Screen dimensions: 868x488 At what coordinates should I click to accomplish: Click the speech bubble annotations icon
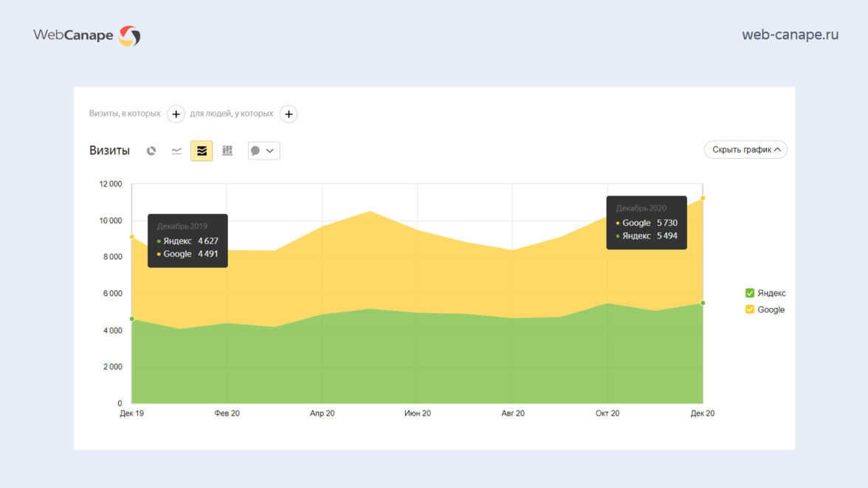255,151
